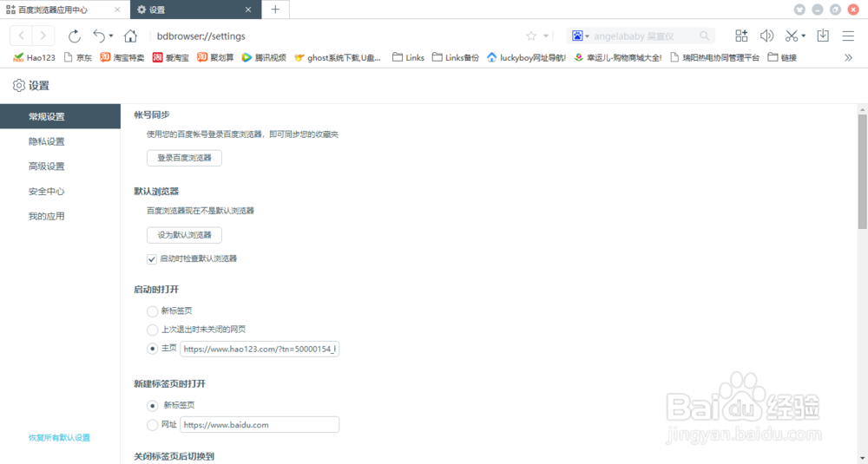Open a new tab with plus button

point(275,10)
